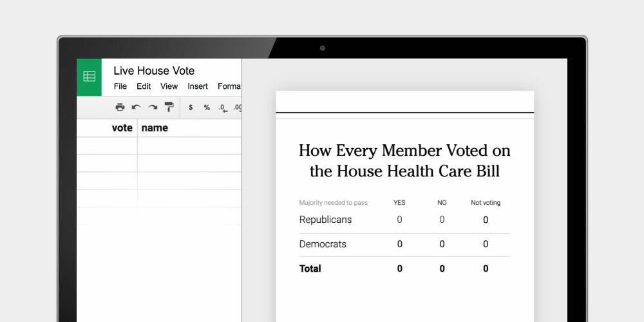
Task: Select the name column header cell
Action: [x=189, y=128]
